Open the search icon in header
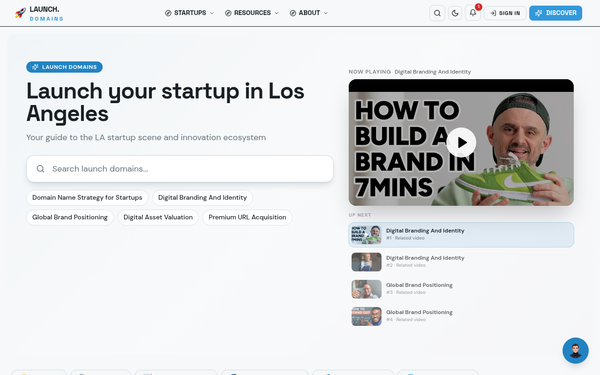This screenshot has width=600, height=375. click(437, 13)
